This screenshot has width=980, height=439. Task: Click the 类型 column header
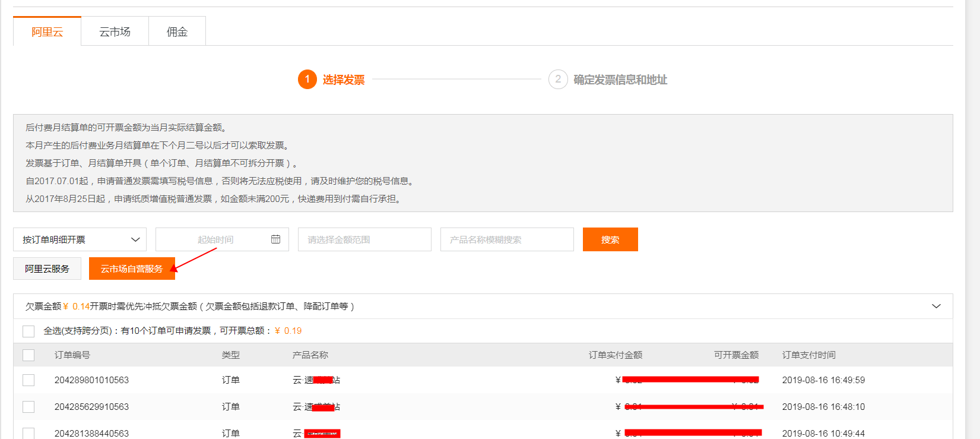[231, 355]
